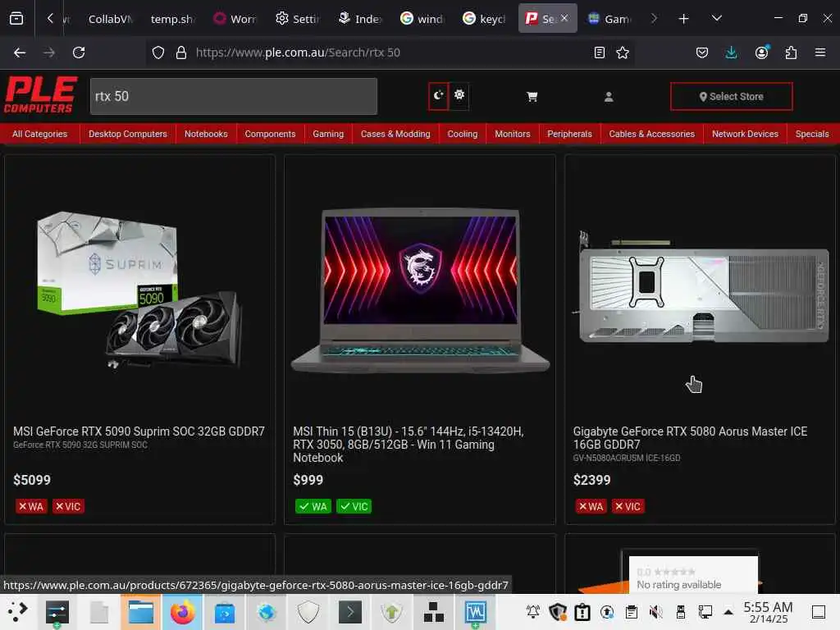This screenshot has width=840, height=630.
Task: Open Cooling category
Action: coord(463,134)
